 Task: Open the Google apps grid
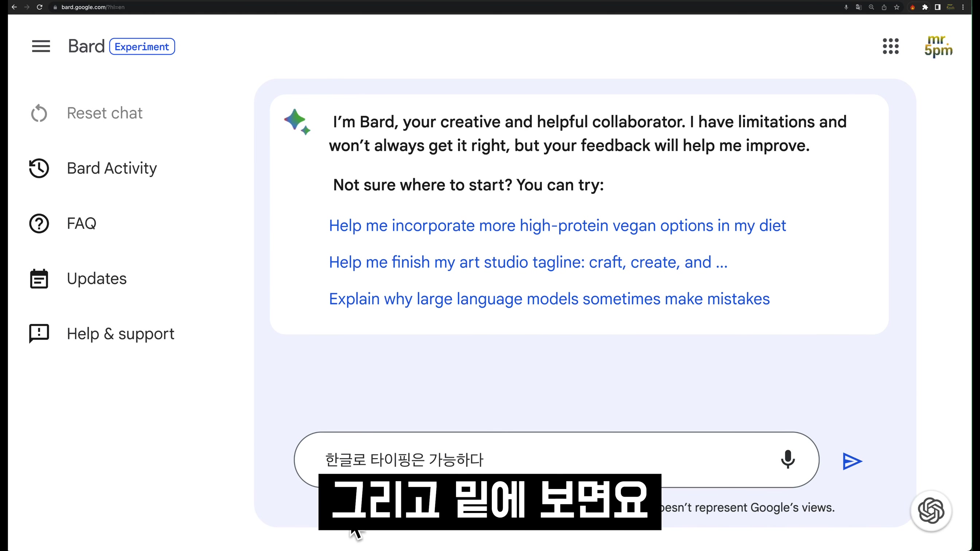[x=891, y=46]
